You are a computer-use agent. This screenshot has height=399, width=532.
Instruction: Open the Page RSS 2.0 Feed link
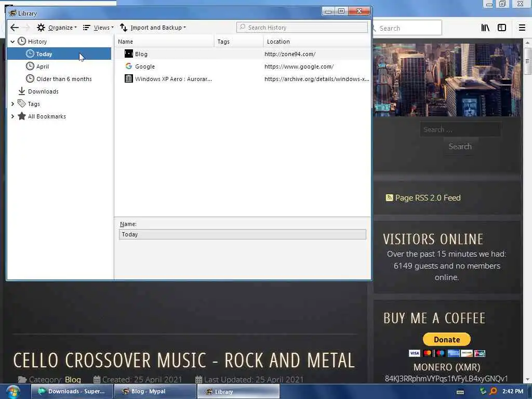pos(428,198)
